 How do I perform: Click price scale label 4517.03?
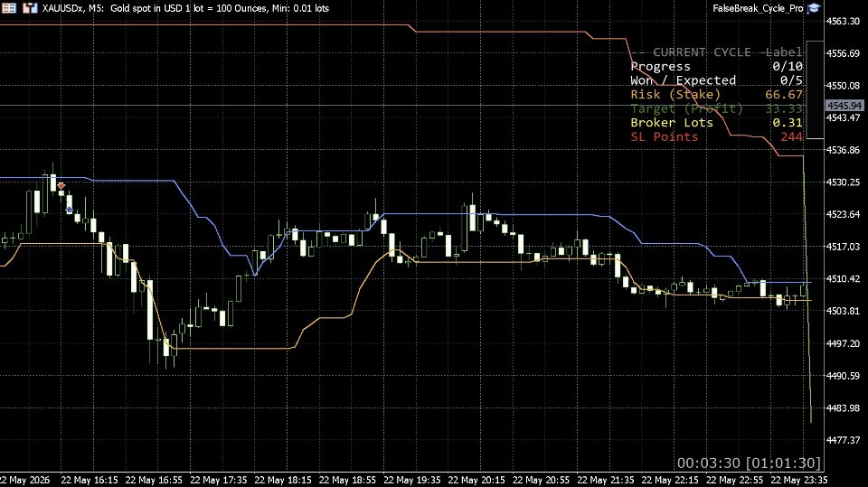843,247
